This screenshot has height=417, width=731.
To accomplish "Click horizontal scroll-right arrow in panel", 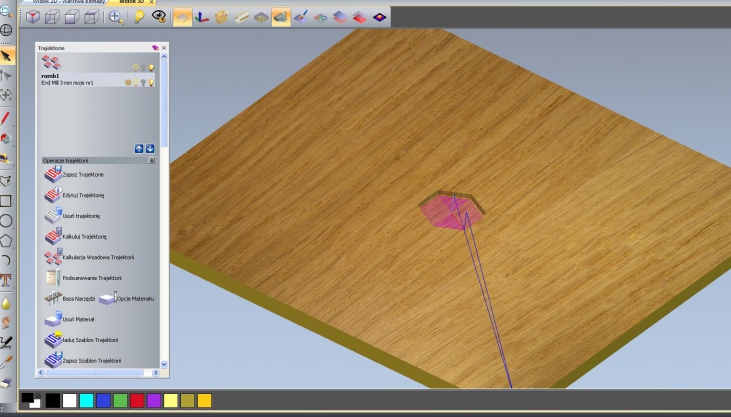I will pos(156,373).
